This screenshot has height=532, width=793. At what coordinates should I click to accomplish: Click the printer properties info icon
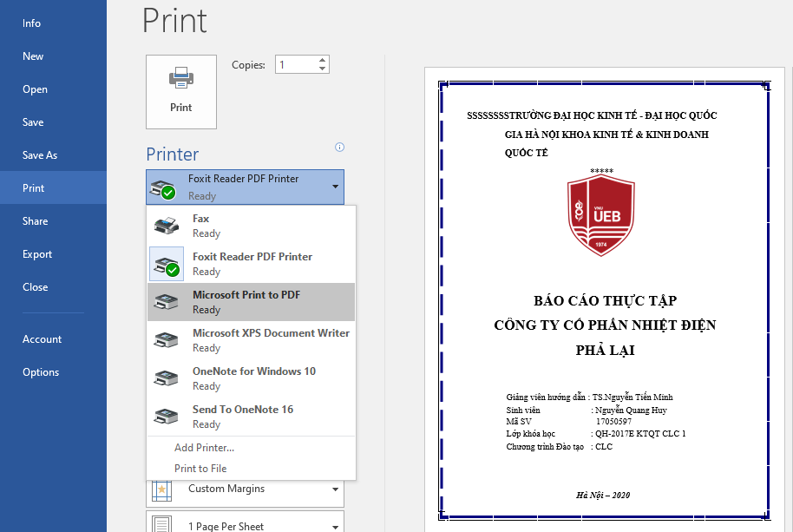pos(340,148)
